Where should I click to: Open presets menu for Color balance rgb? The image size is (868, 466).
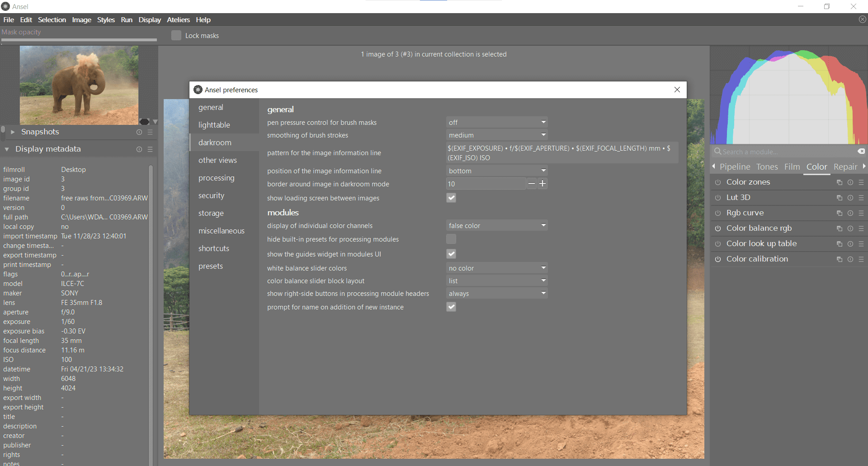(861, 228)
